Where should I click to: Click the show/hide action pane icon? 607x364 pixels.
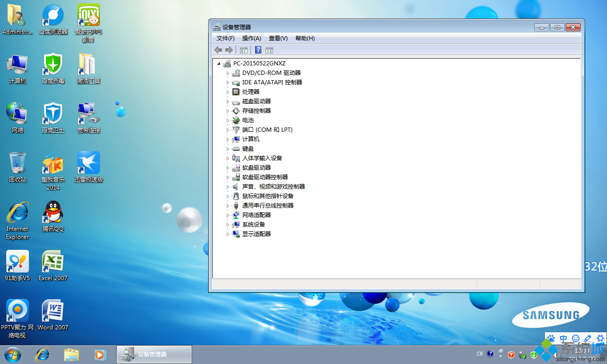[x=269, y=50]
